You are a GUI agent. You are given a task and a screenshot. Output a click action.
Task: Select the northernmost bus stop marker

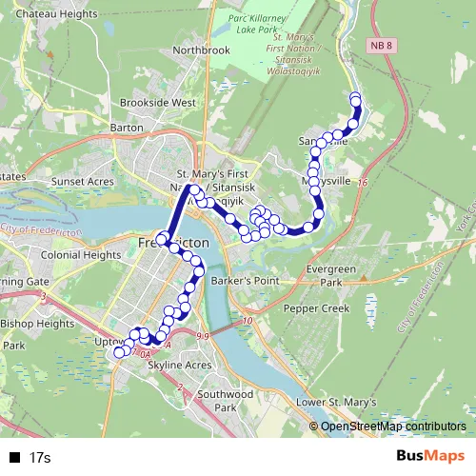[355, 97]
